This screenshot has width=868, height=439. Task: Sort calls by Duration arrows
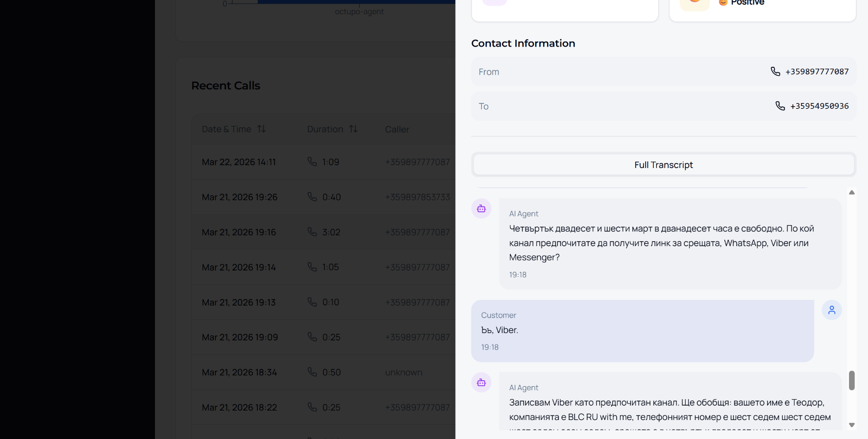pos(353,129)
